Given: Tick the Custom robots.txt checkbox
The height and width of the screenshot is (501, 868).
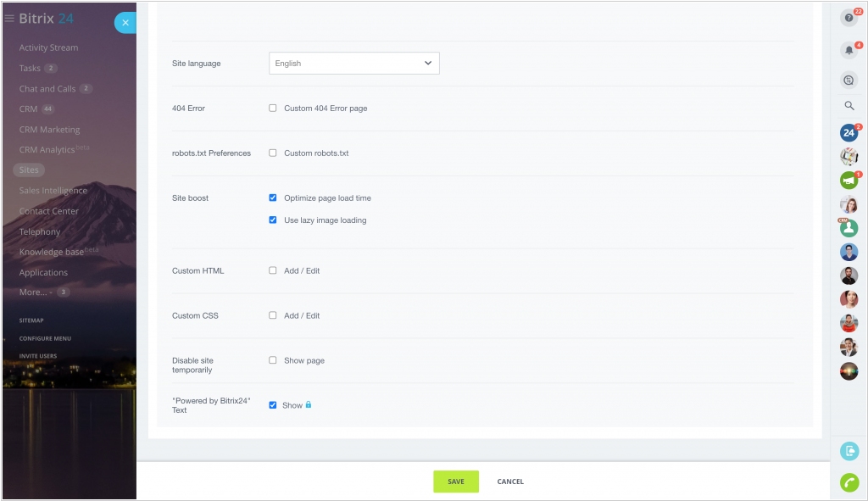Looking at the screenshot, I should click(x=273, y=153).
